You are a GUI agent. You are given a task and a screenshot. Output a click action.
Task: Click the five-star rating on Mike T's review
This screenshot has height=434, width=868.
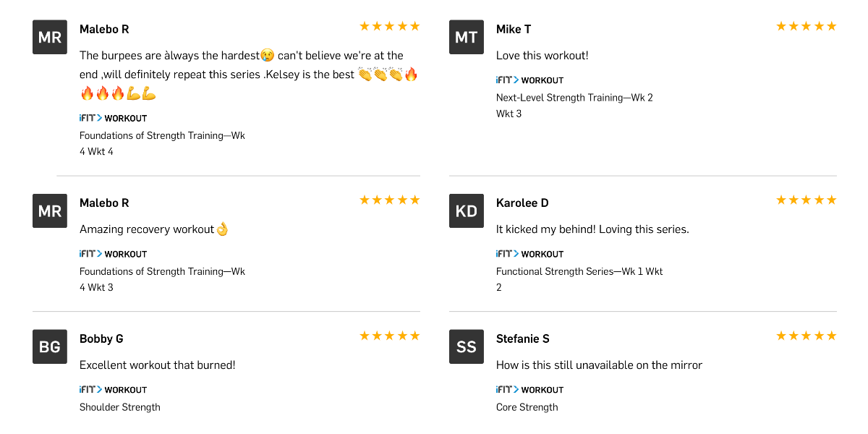[x=806, y=27]
